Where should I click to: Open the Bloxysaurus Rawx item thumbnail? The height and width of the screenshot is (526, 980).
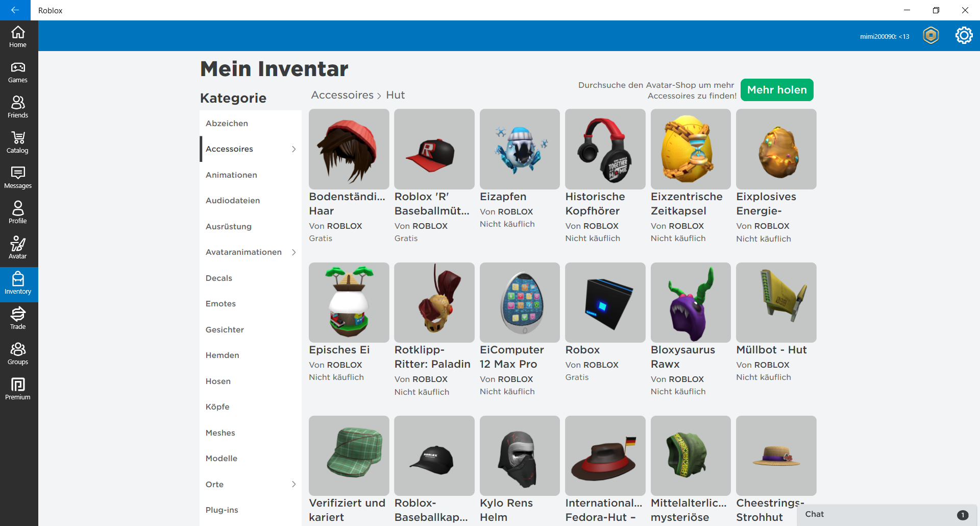point(690,302)
